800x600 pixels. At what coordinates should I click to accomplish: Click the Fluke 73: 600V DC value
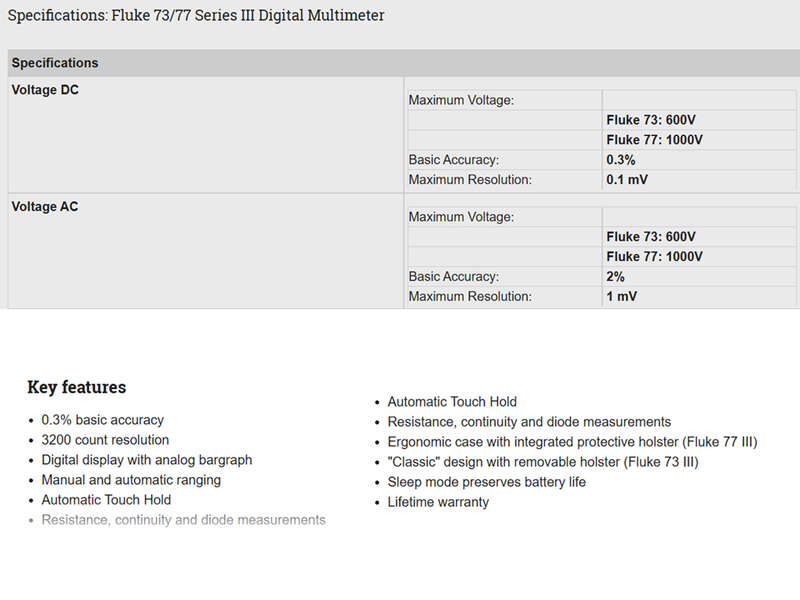(651, 120)
